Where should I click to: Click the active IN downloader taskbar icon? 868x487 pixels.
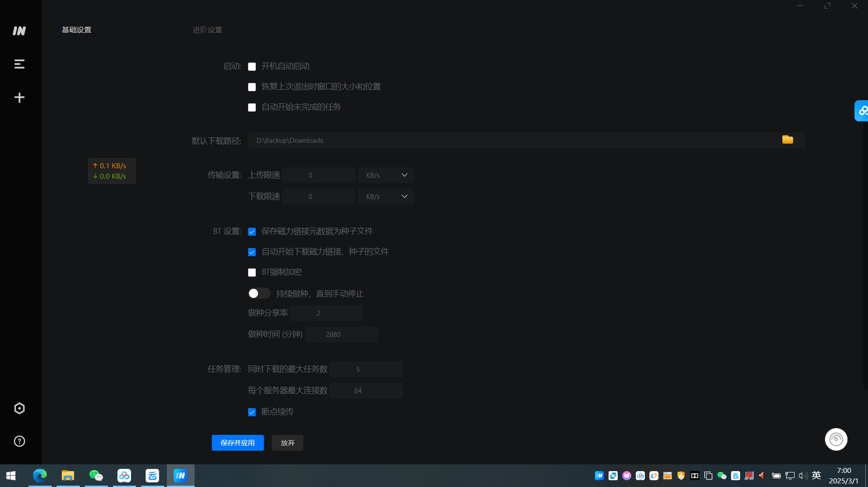pyautogui.click(x=180, y=476)
